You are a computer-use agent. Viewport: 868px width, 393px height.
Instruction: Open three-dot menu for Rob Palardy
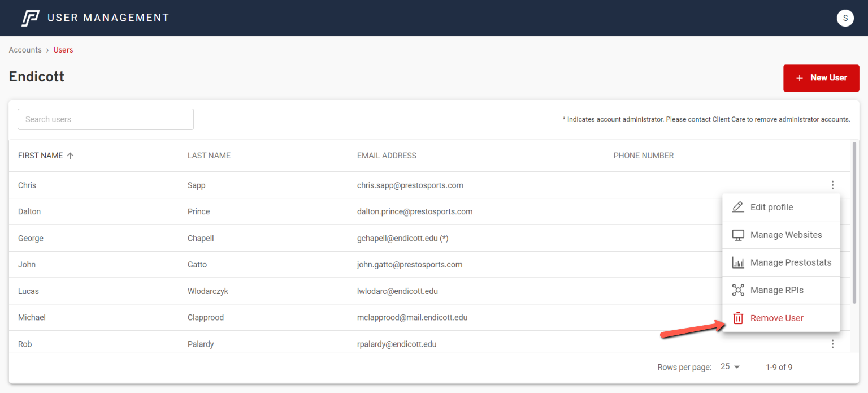(x=832, y=344)
